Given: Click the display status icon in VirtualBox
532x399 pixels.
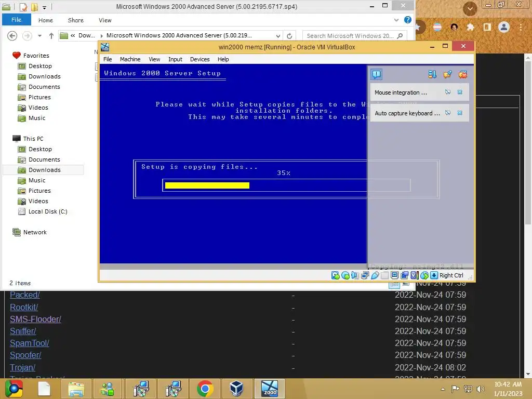Looking at the screenshot, I should (394, 275).
